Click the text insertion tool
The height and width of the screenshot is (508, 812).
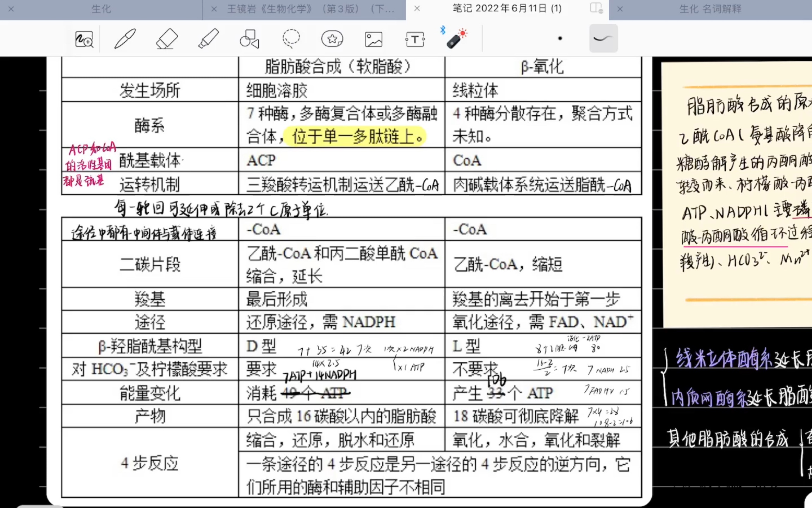click(414, 38)
